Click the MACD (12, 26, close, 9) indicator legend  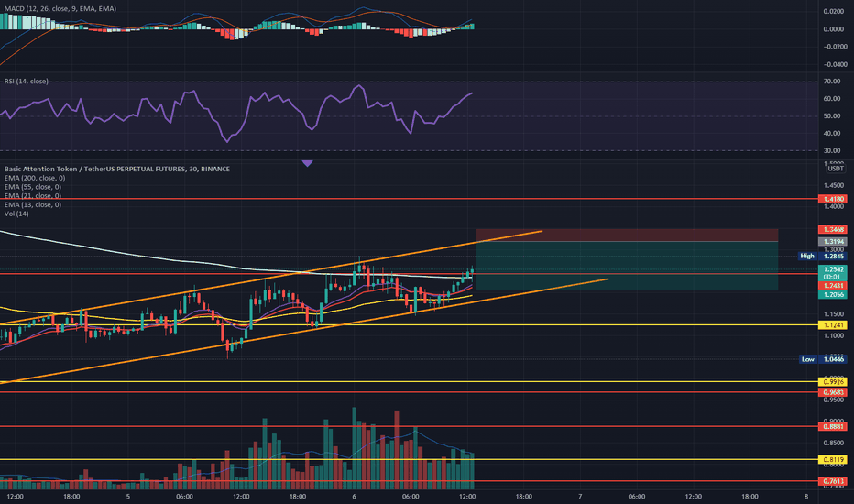pyautogui.click(x=60, y=9)
